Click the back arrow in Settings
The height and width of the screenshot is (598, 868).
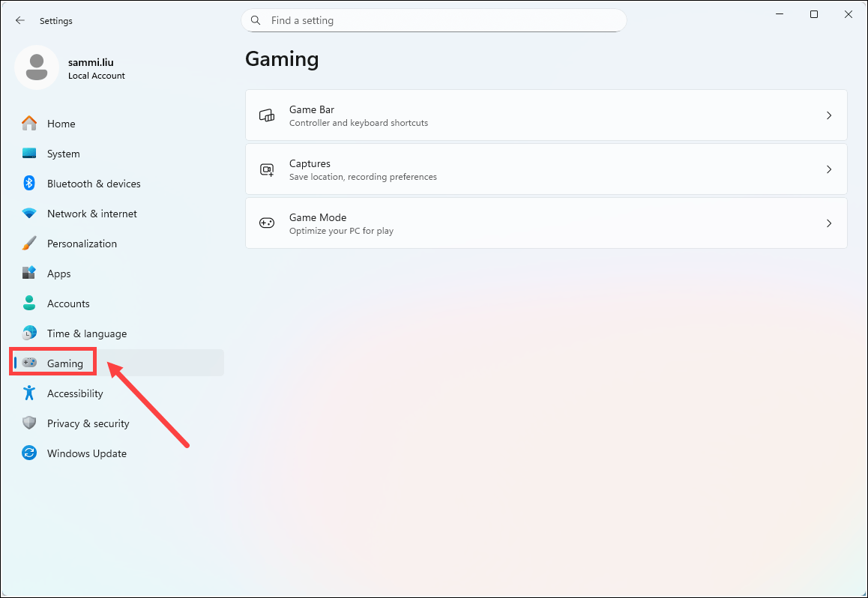pos(20,21)
